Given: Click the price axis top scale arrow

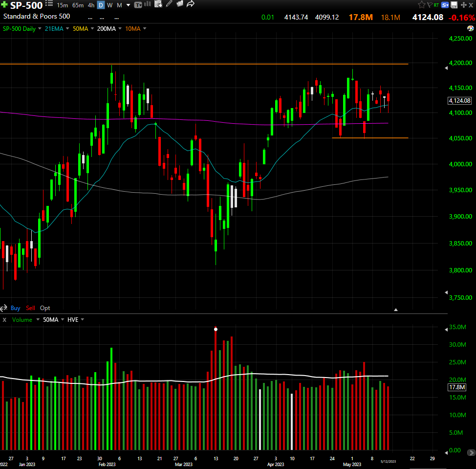Looking at the screenshot, I should click(x=446, y=68).
